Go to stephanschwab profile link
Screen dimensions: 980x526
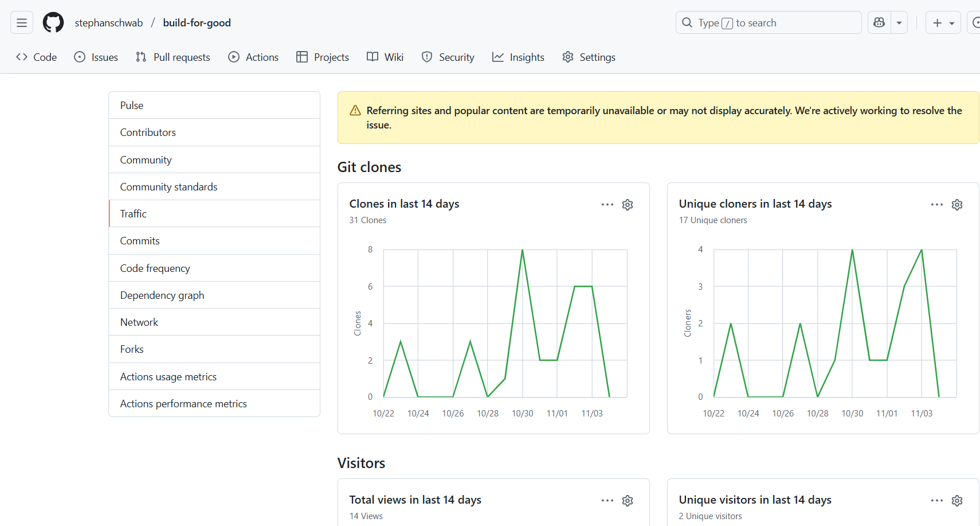click(x=109, y=23)
